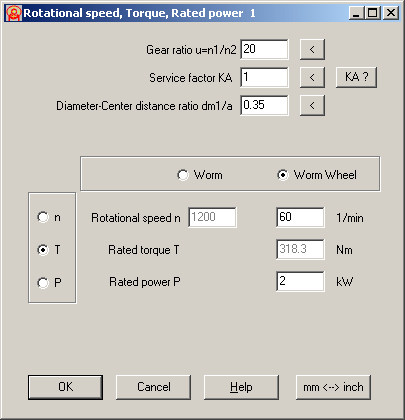Click the Service factor KA input field
This screenshot has width=405, height=420.
click(x=264, y=77)
